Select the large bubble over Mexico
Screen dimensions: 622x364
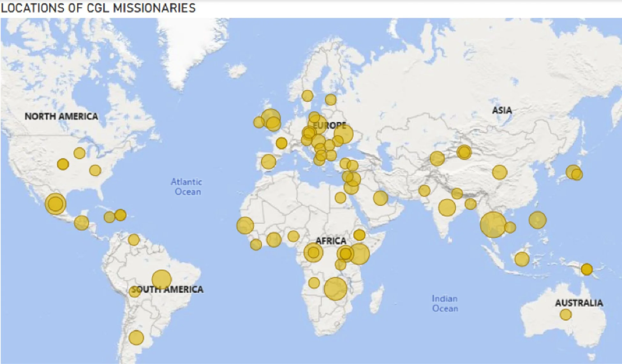[x=56, y=203]
